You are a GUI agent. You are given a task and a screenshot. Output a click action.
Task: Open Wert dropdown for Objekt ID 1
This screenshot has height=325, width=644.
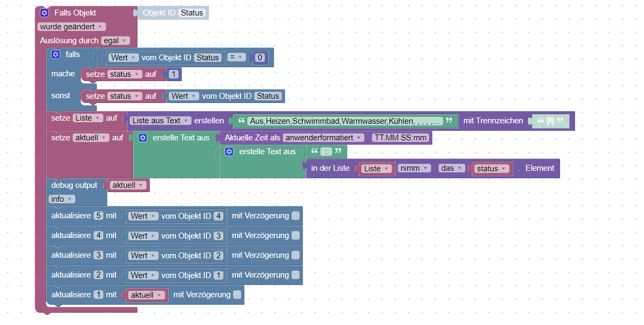coord(144,275)
